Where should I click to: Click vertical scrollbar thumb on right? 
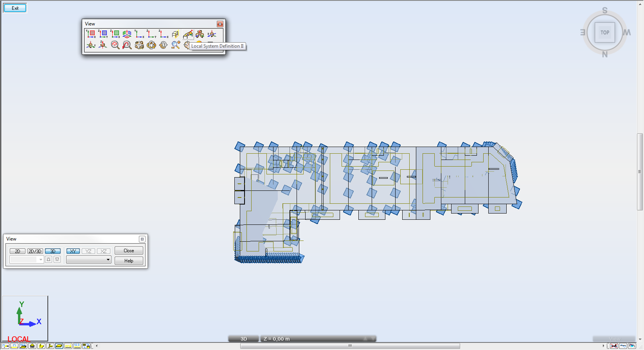(640, 172)
